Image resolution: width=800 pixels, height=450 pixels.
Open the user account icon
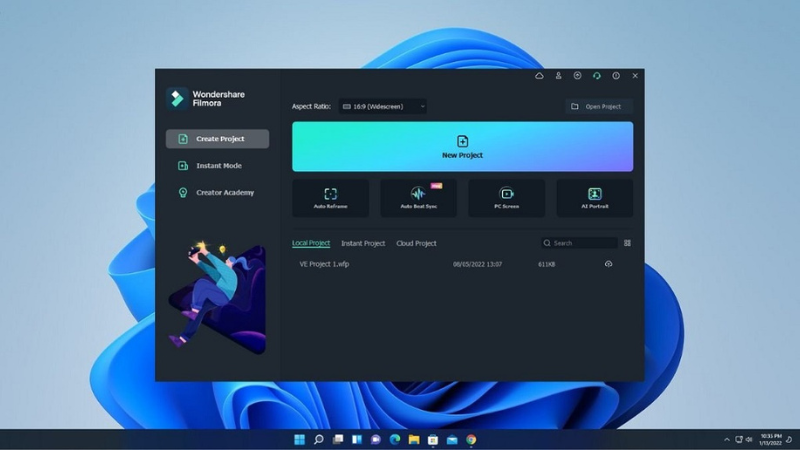[559, 76]
